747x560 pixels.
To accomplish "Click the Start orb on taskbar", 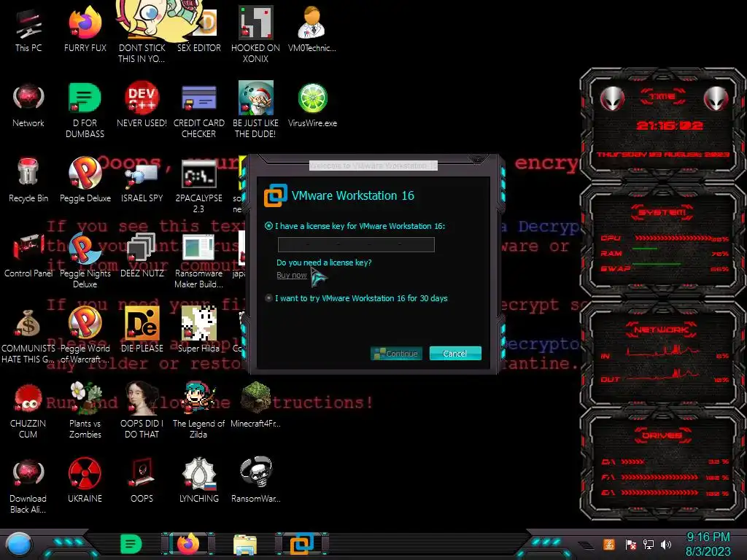I will click(19, 545).
